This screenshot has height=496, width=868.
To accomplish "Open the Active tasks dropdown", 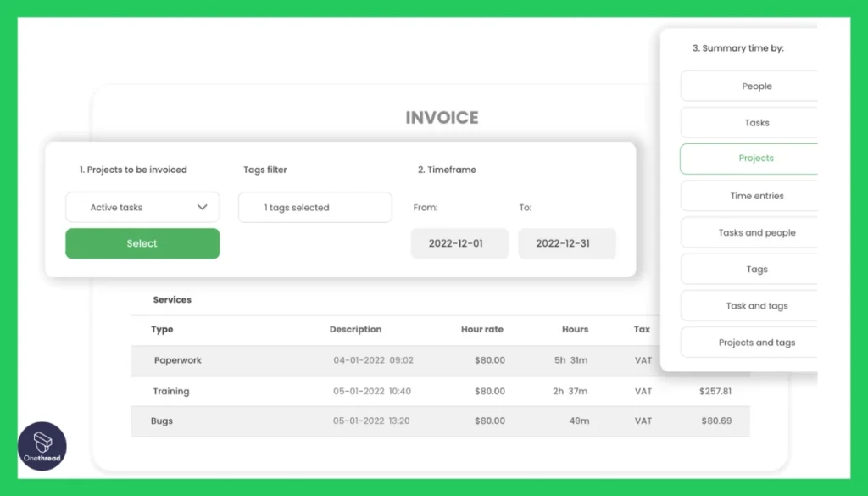I will tap(142, 207).
